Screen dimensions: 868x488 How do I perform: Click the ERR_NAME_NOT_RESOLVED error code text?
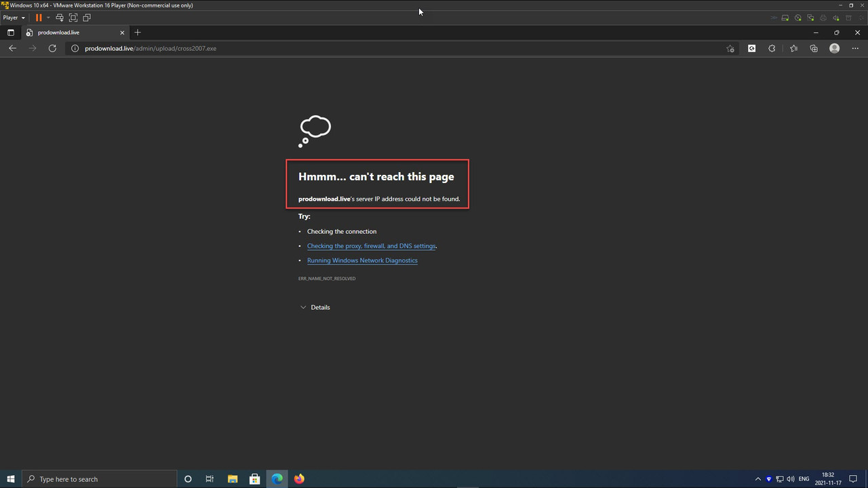327,279
